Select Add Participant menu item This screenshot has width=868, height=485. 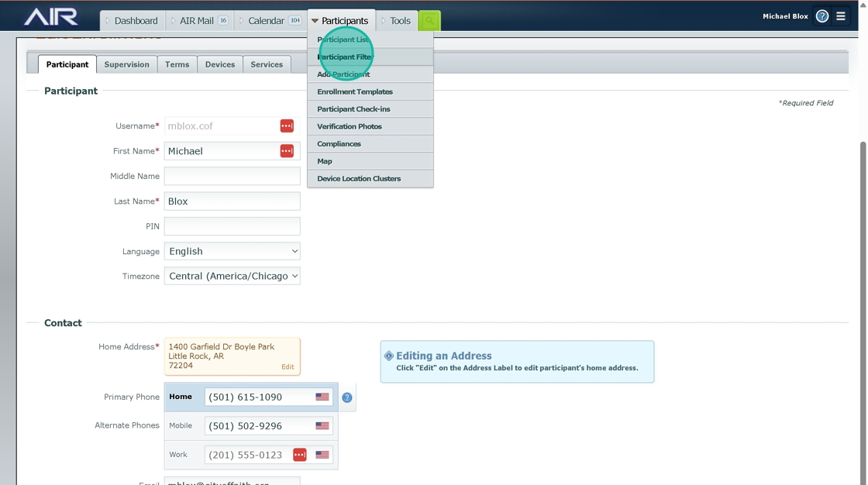pyautogui.click(x=370, y=74)
